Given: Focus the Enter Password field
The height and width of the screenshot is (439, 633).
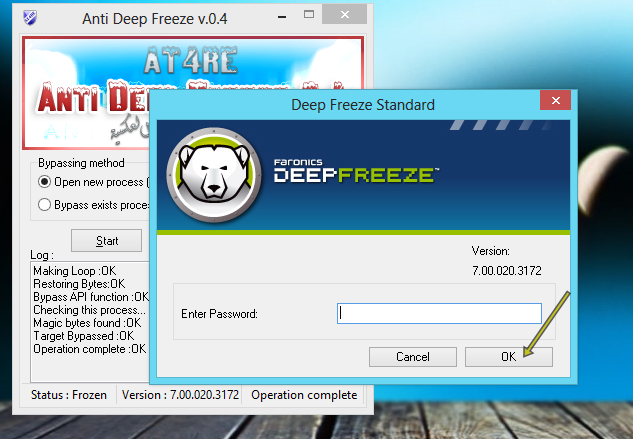Looking at the screenshot, I should click(439, 313).
